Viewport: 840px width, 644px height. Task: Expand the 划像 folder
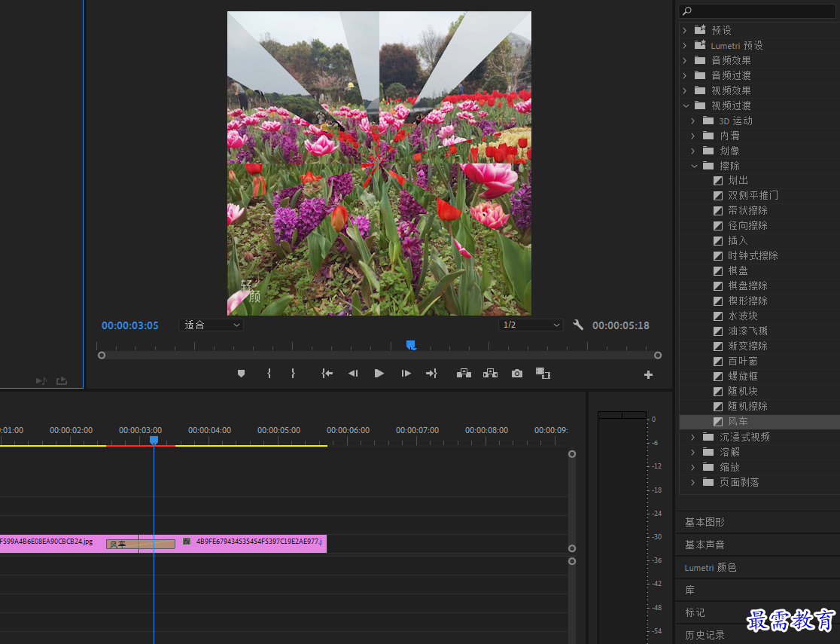[693, 151]
